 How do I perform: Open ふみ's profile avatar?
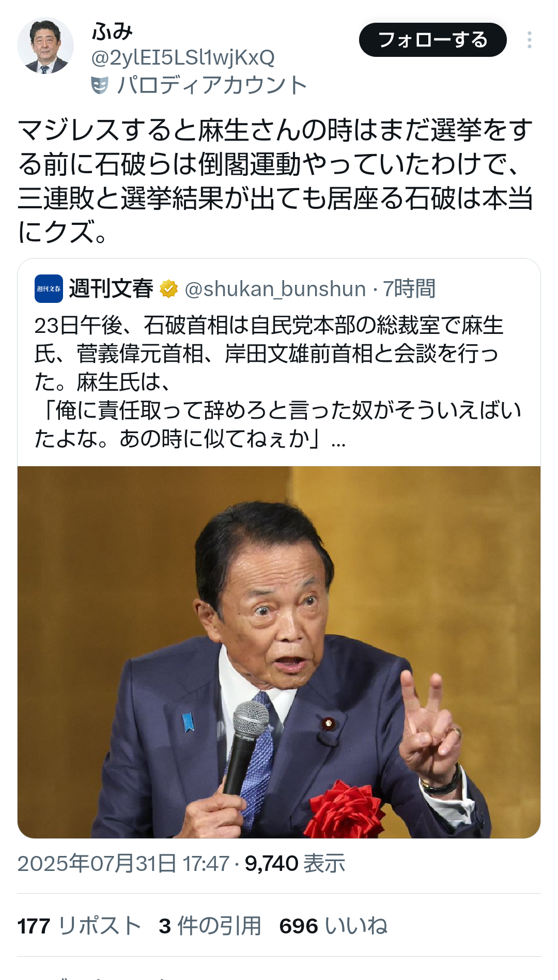coord(45,45)
